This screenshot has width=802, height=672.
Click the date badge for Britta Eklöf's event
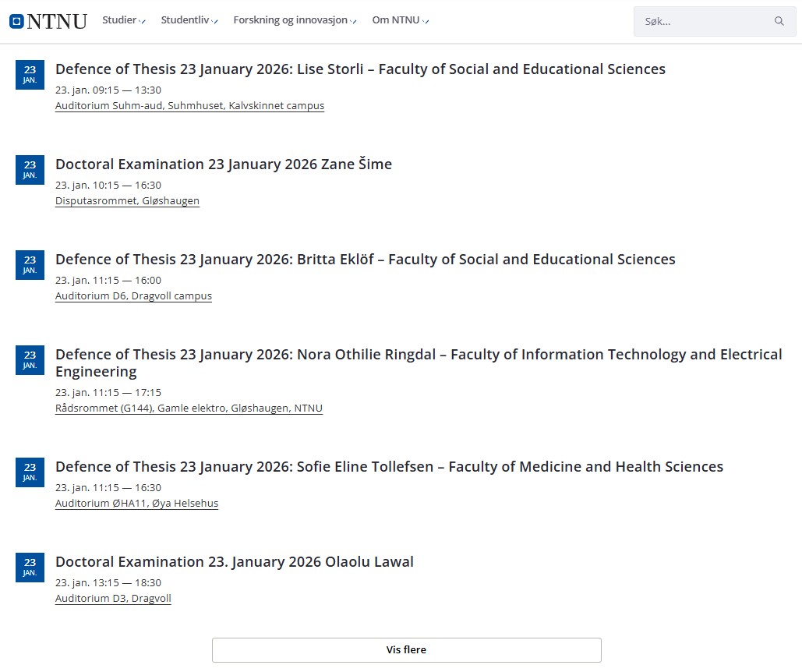(30, 265)
